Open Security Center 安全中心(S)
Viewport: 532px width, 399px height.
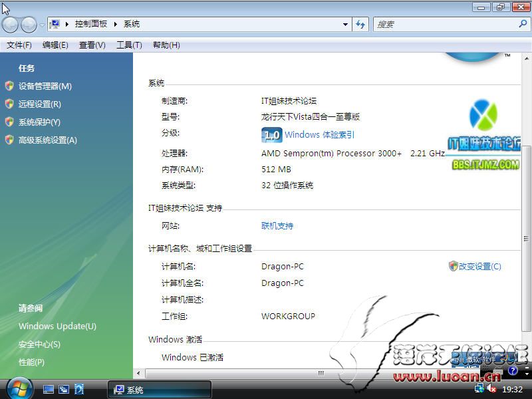(39, 344)
